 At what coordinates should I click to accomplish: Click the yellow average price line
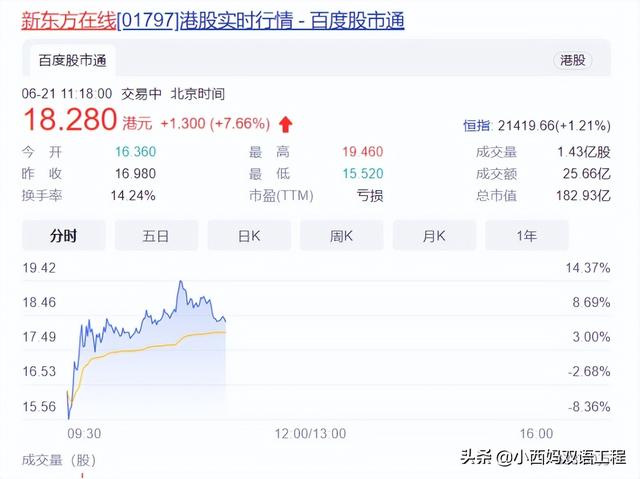pos(147,348)
